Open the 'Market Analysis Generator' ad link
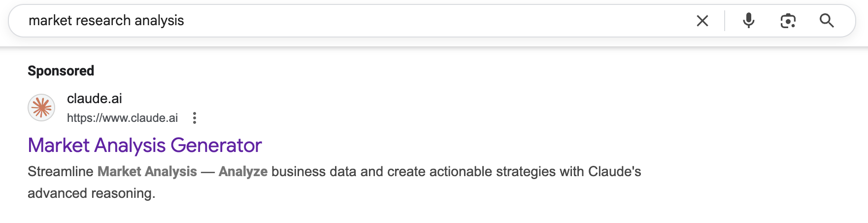868x223 pixels. tap(145, 146)
